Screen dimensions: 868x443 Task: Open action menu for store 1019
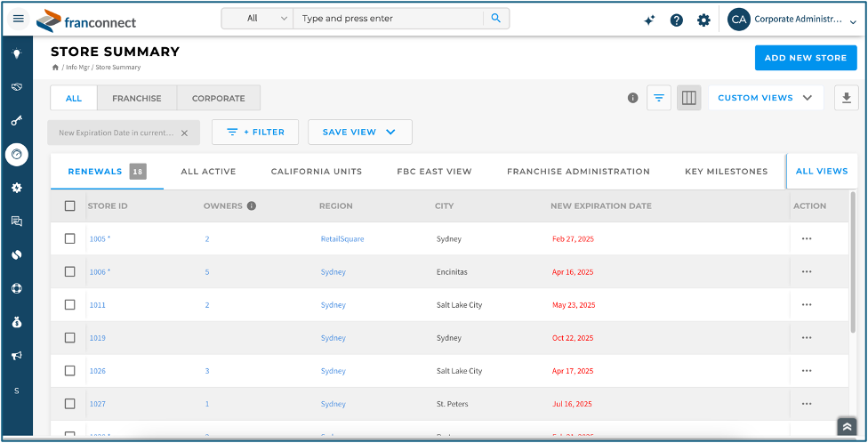click(x=807, y=338)
